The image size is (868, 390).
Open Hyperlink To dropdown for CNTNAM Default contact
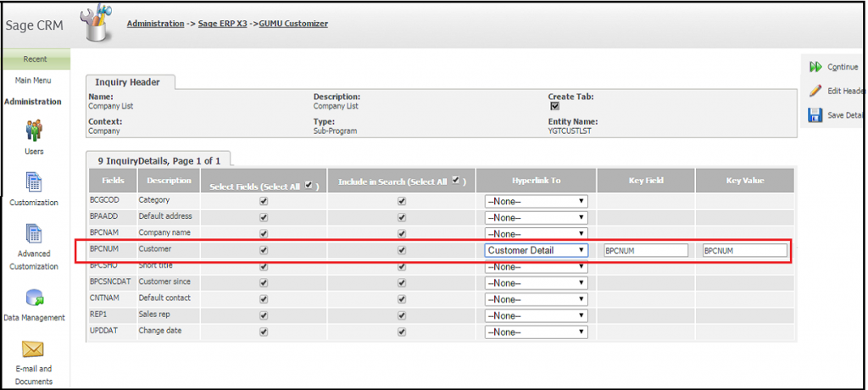(536, 299)
